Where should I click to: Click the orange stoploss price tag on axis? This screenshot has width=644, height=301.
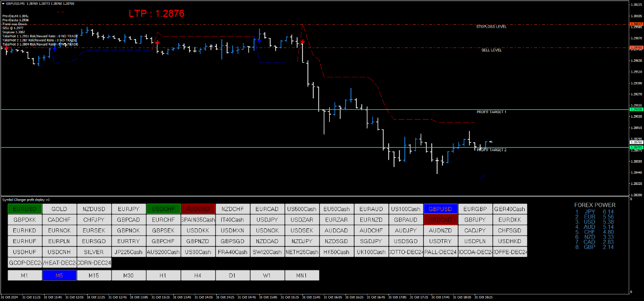pos(635,24)
